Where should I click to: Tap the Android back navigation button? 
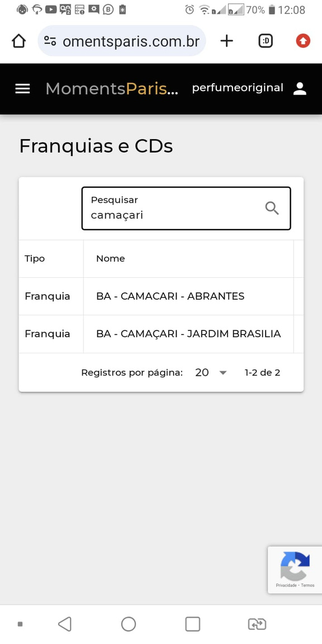[x=65, y=624]
